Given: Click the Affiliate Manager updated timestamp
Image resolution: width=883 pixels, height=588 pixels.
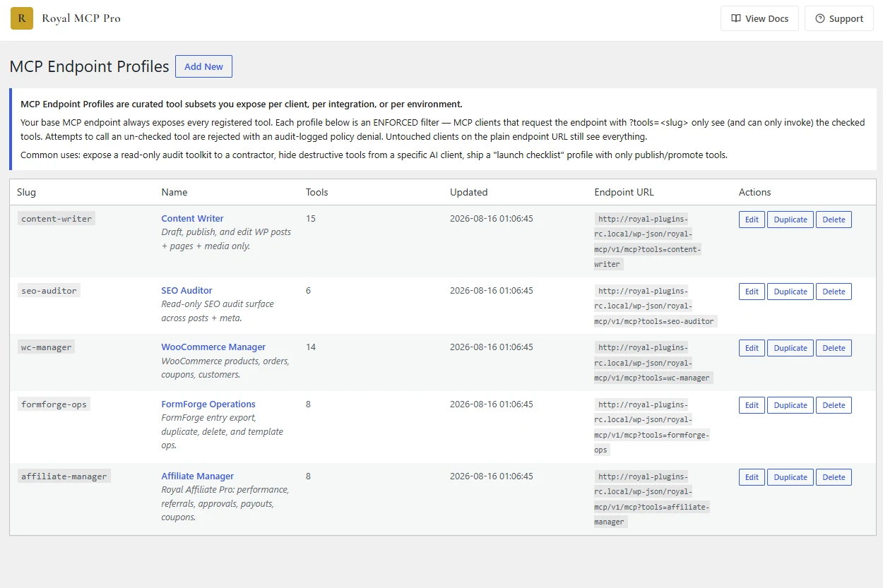Looking at the screenshot, I should click(492, 476).
